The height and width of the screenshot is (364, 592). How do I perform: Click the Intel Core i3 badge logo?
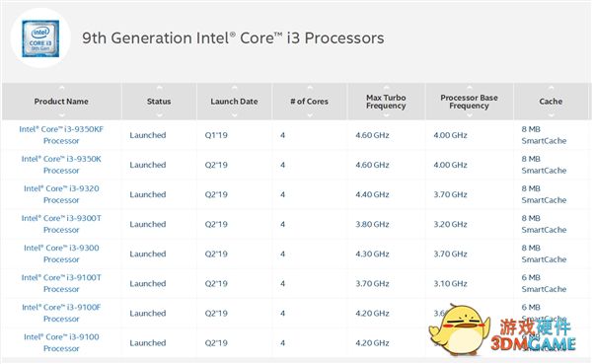(x=40, y=38)
